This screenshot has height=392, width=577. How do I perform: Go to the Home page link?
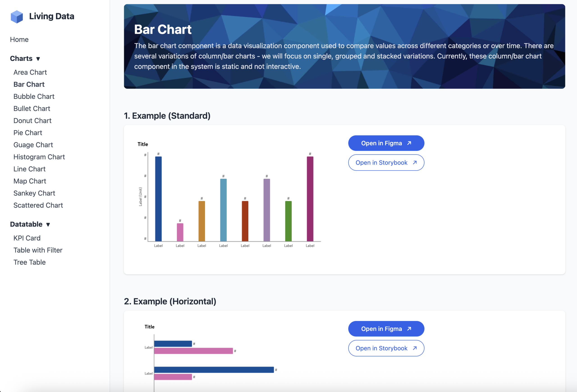click(19, 39)
